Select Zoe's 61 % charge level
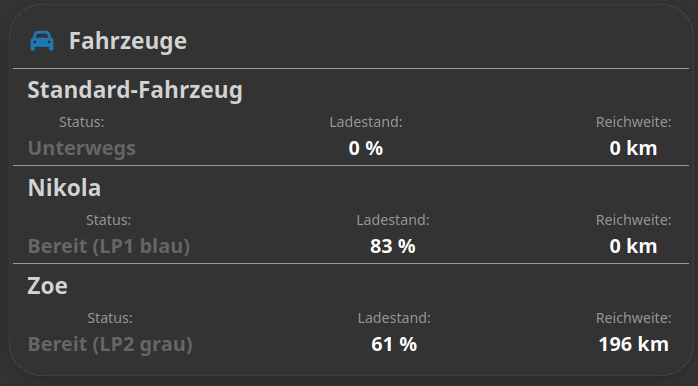Viewport: 698px width, 386px height. coord(394,344)
